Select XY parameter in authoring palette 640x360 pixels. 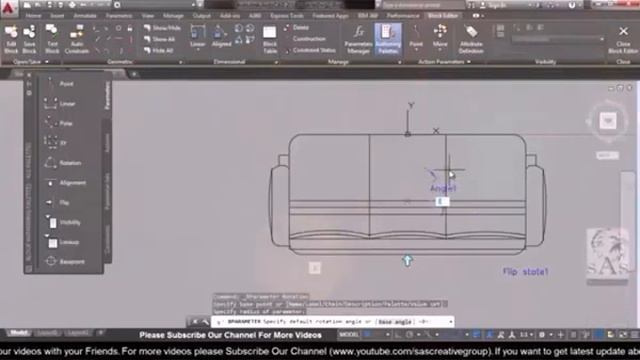(x=56, y=143)
